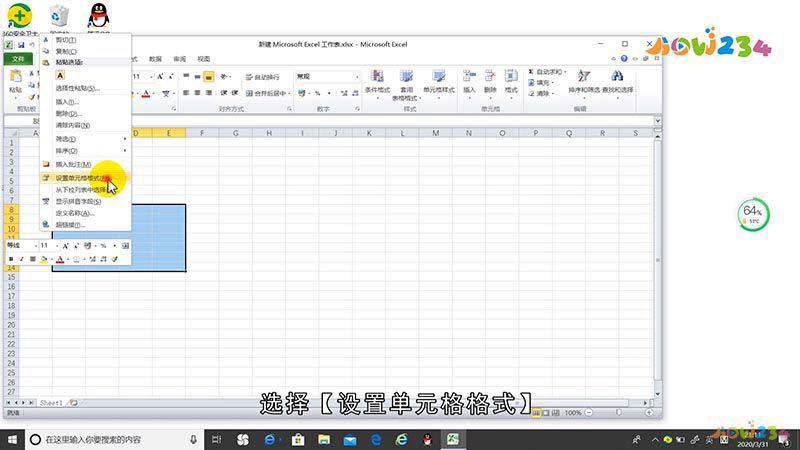This screenshot has height=450, width=800.
Task: Open 选择性粘贴 (Paste Special) menu entry
Action: coord(77,88)
